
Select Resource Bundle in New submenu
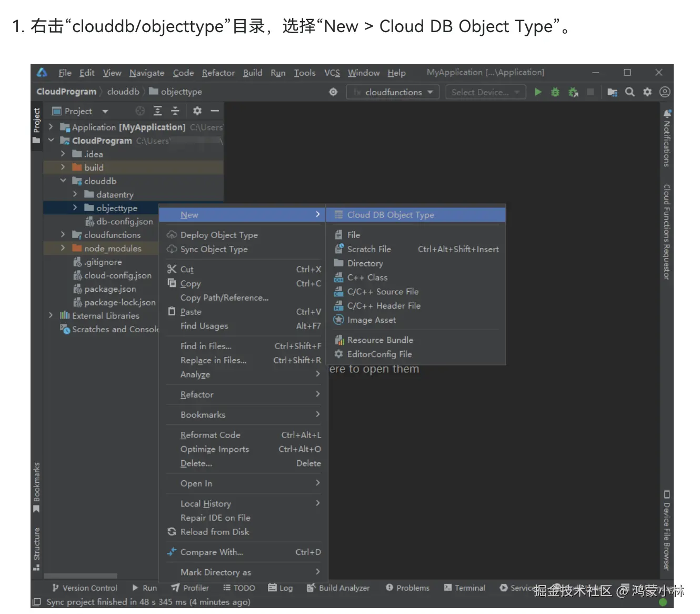[416, 340]
